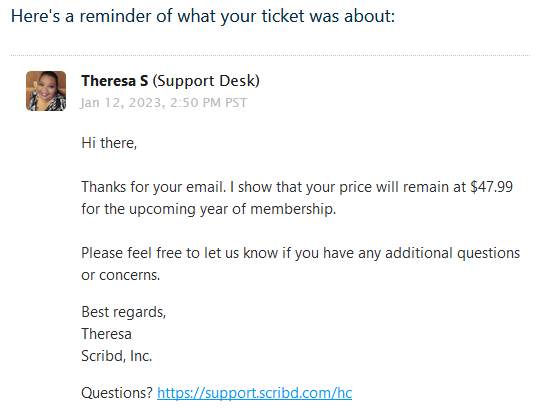Click the Theresa signature line
The height and width of the screenshot is (419, 539).
(106, 334)
